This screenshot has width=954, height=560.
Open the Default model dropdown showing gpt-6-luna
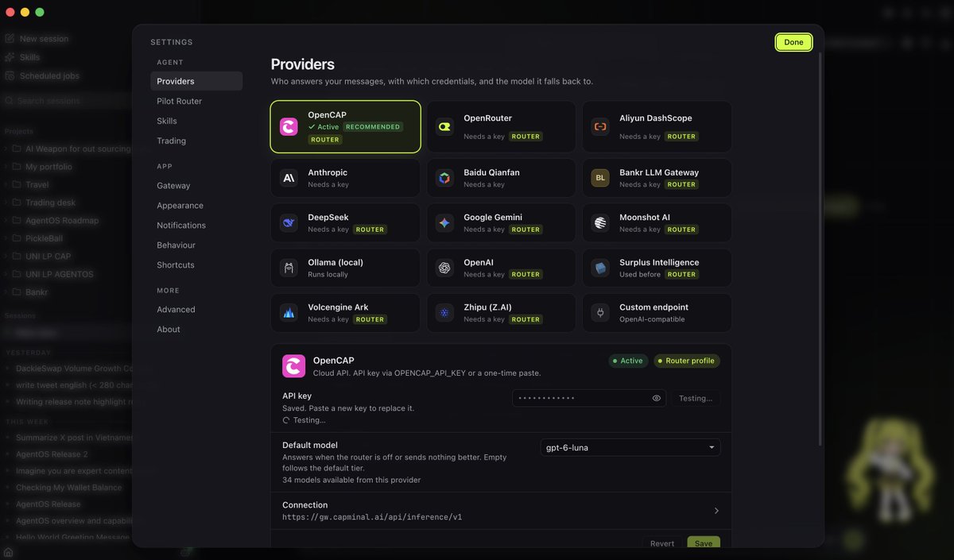(x=630, y=447)
